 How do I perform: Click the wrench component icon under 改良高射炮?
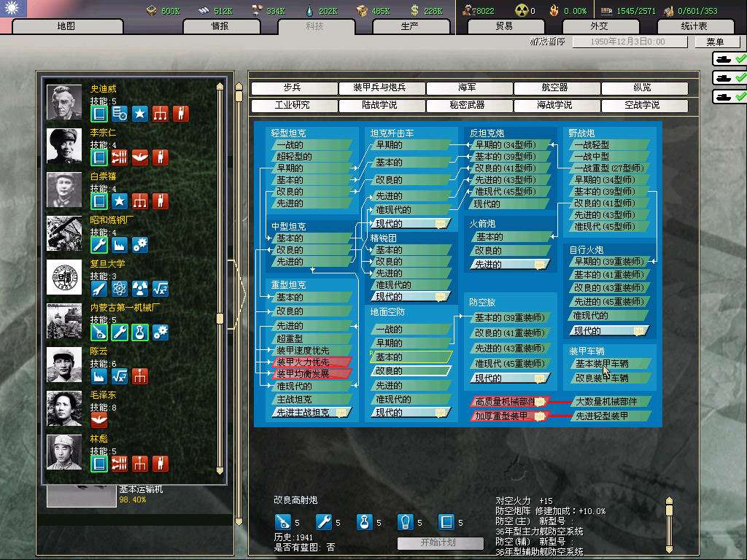(323, 522)
